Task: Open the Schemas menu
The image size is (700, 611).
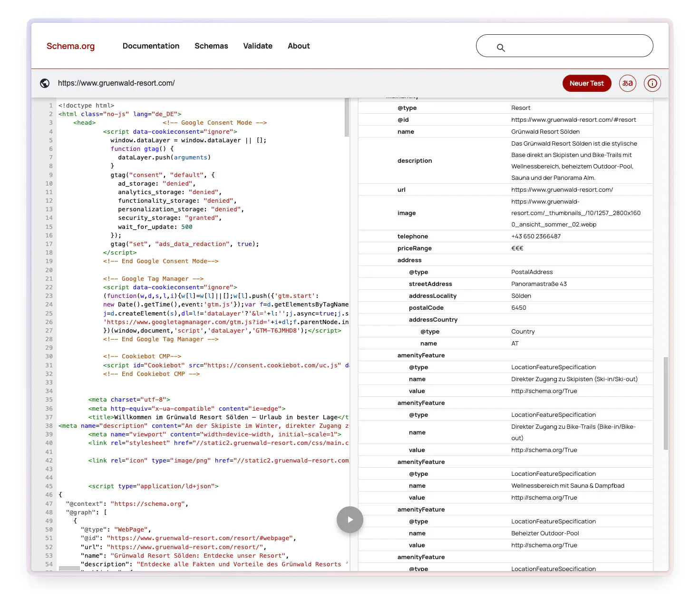Action: click(211, 46)
